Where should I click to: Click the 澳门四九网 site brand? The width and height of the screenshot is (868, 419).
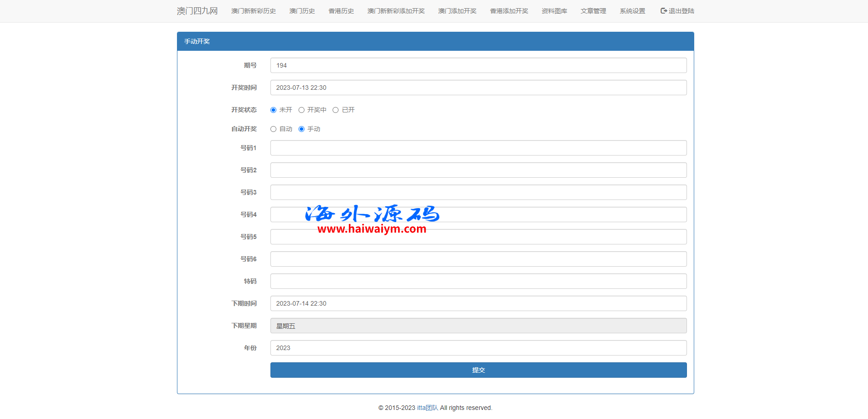pyautogui.click(x=197, y=11)
